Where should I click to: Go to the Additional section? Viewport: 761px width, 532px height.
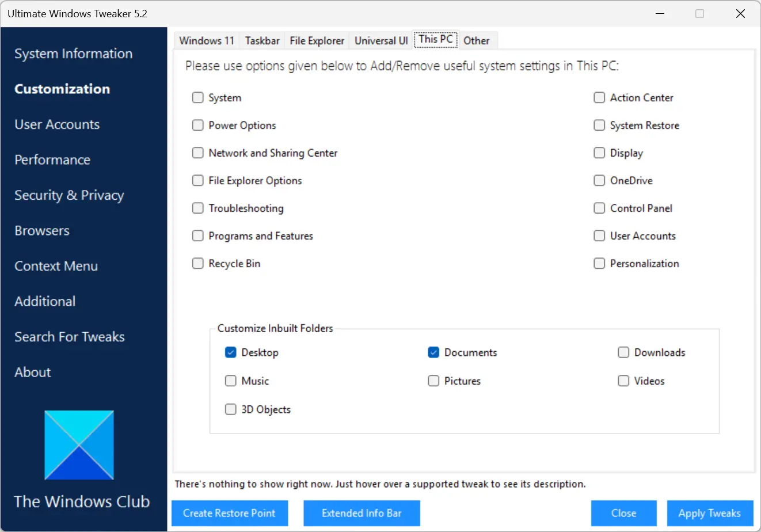pos(45,301)
